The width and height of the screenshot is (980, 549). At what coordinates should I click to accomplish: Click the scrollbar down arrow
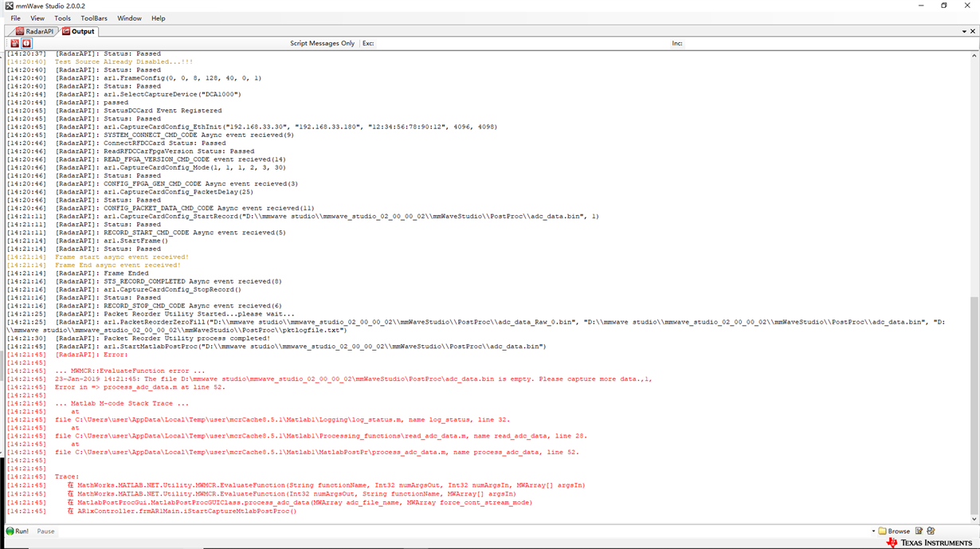click(974, 520)
